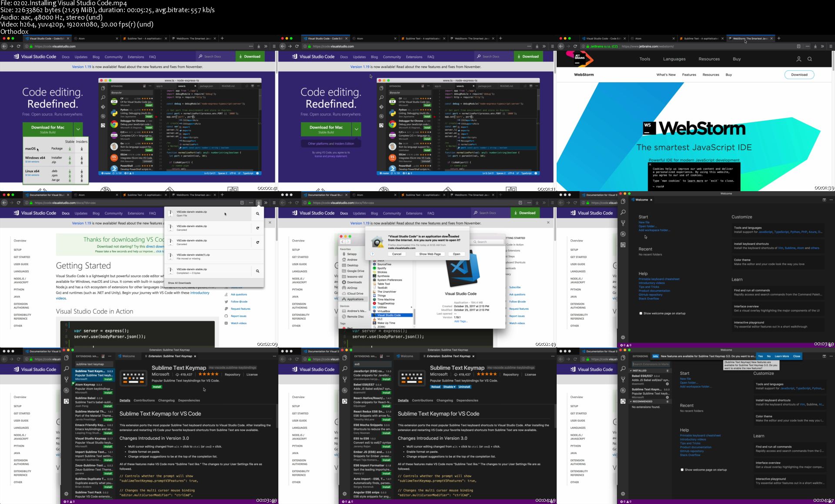Click Yes on the Sublime Text Keymap notification
The width and height of the screenshot is (835, 504).
pos(760,356)
